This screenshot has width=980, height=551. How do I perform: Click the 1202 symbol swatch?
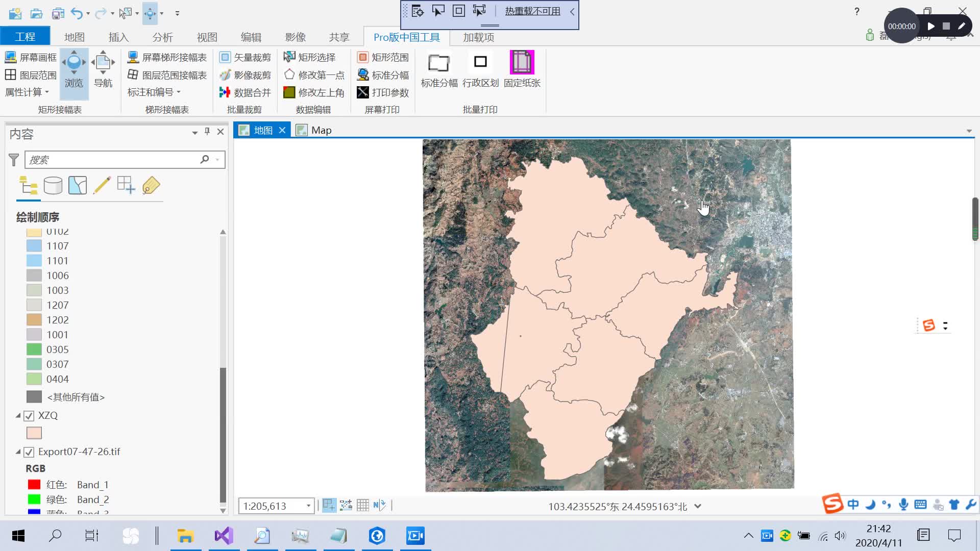tap(34, 320)
